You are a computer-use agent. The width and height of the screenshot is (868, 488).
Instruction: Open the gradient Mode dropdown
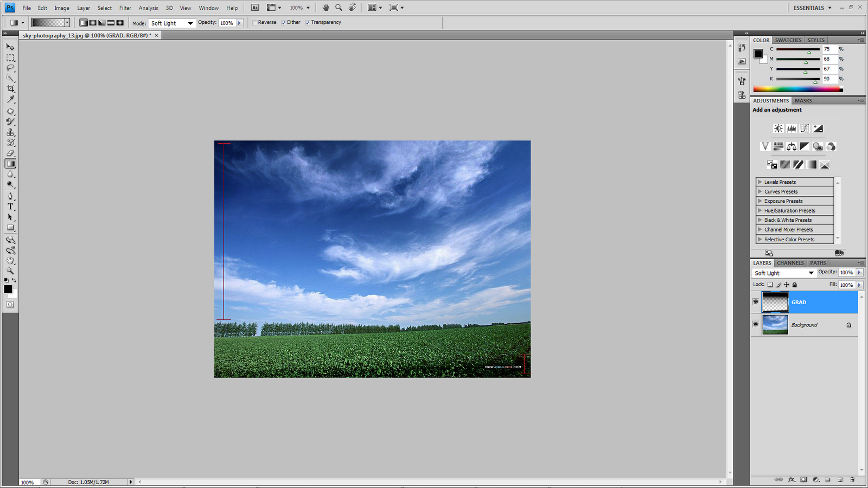pyautogui.click(x=172, y=23)
